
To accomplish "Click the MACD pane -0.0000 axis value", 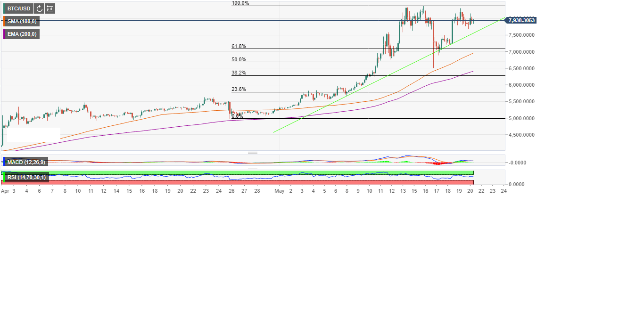I will click(x=518, y=163).
